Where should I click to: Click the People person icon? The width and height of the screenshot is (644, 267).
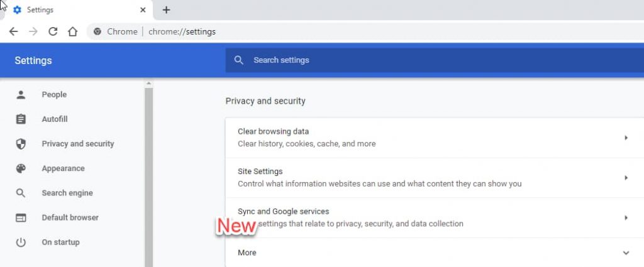(21, 95)
